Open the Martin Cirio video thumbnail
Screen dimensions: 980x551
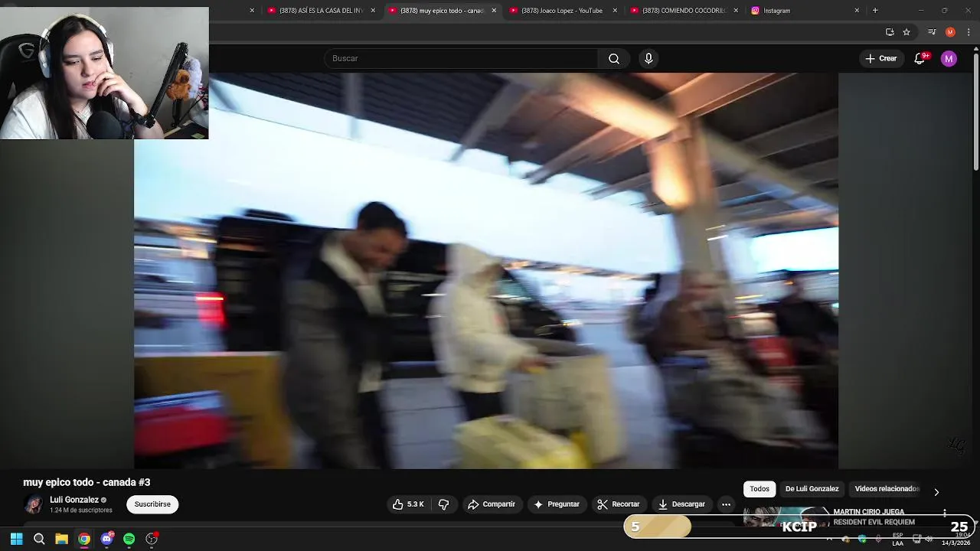[786, 518]
